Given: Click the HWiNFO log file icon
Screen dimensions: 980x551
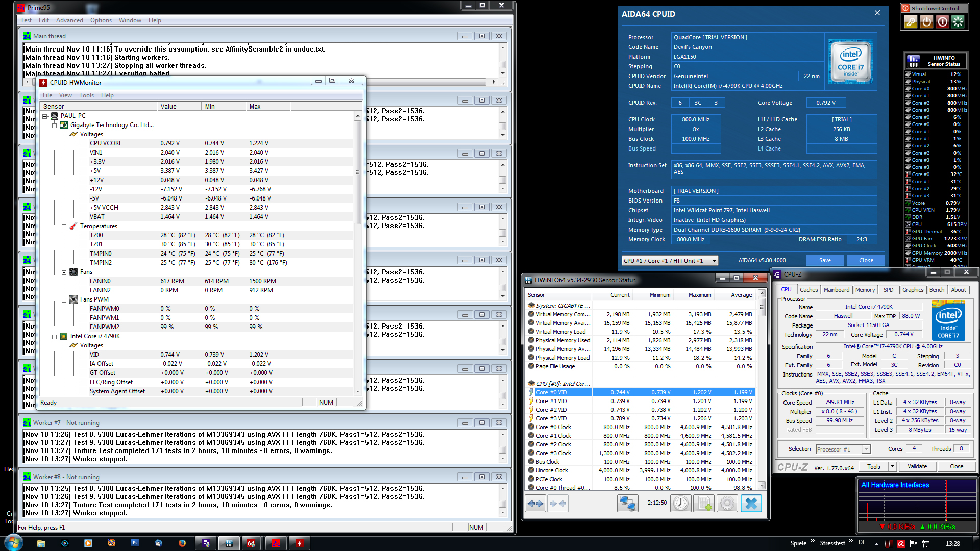Looking at the screenshot, I should (x=704, y=504).
